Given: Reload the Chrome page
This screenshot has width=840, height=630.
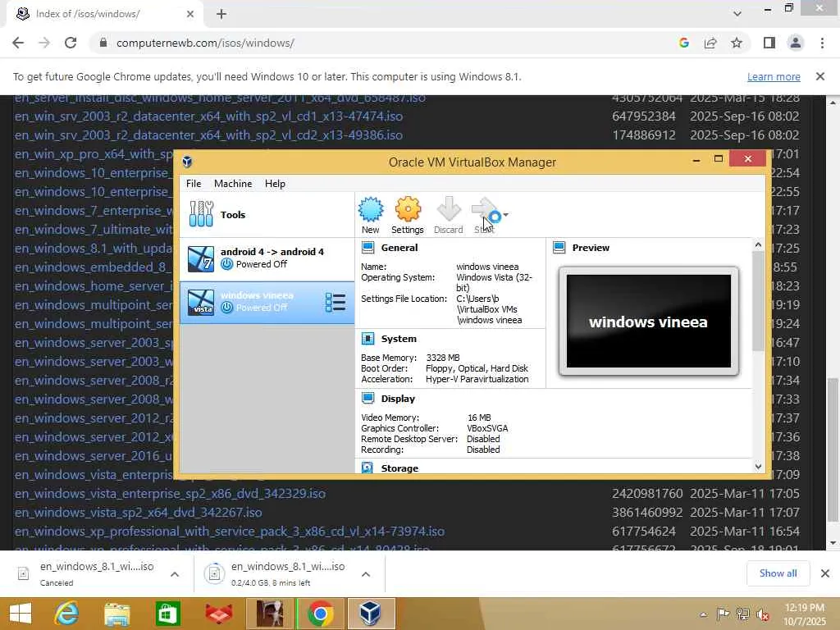Looking at the screenshot, I should point(71,43).
